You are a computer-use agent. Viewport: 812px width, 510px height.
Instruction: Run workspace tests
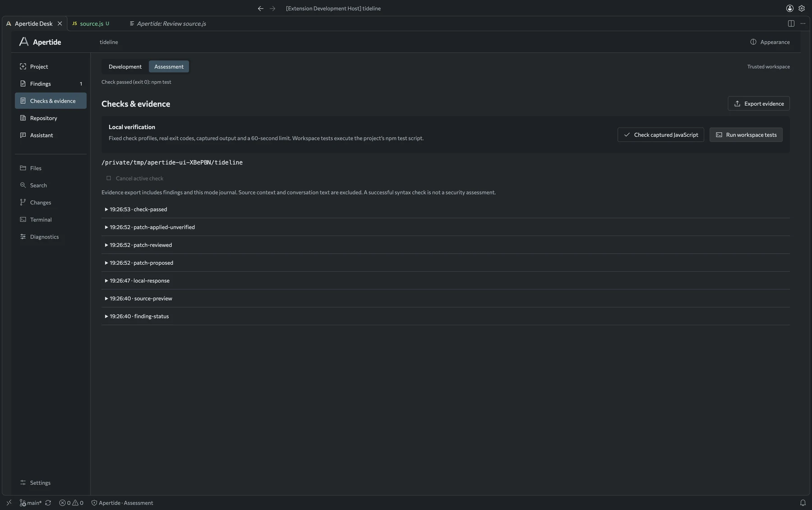click(746, 134)
